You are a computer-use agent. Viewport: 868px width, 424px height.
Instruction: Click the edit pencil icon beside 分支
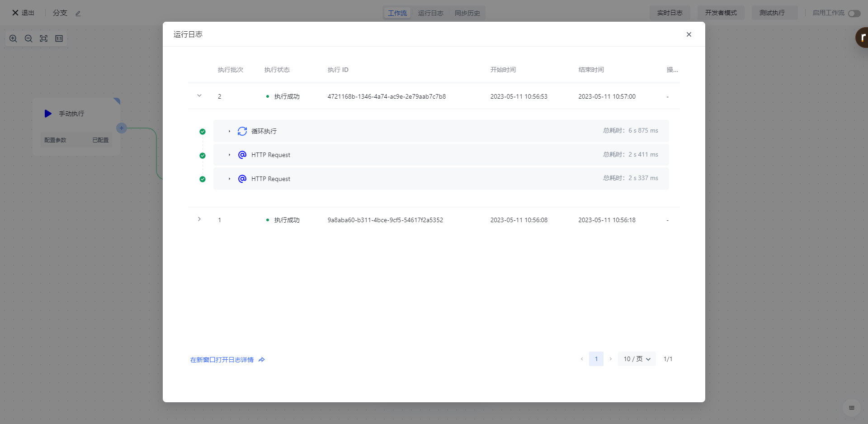78,14
